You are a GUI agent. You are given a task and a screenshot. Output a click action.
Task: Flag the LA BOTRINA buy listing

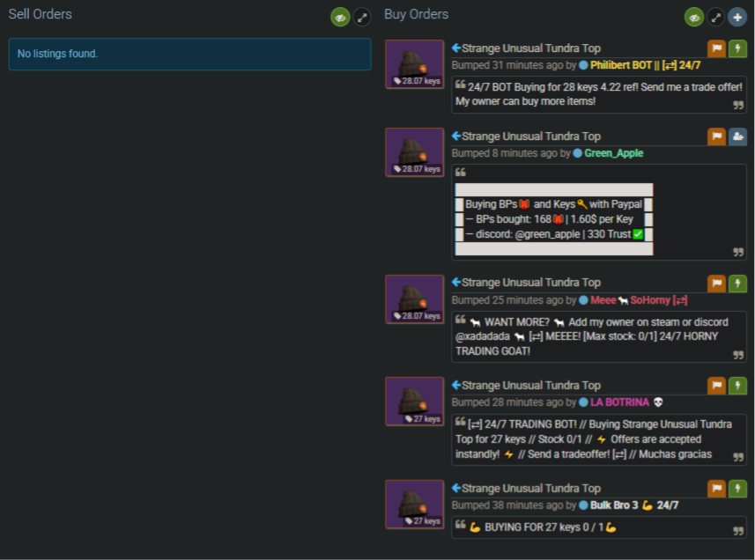[x=716, y=386]
